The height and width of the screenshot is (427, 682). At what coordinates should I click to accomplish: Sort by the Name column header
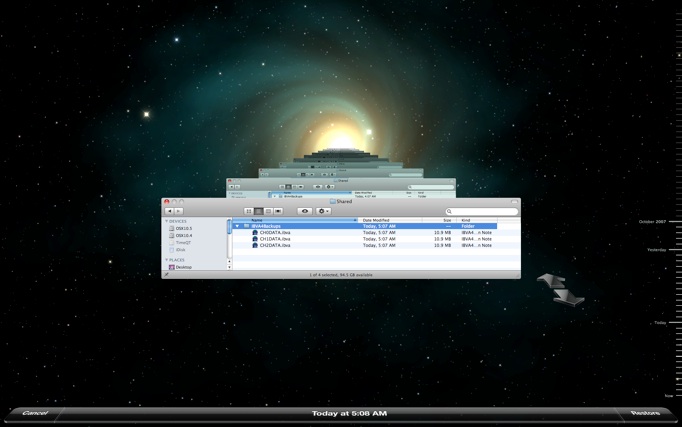[295, 220]
